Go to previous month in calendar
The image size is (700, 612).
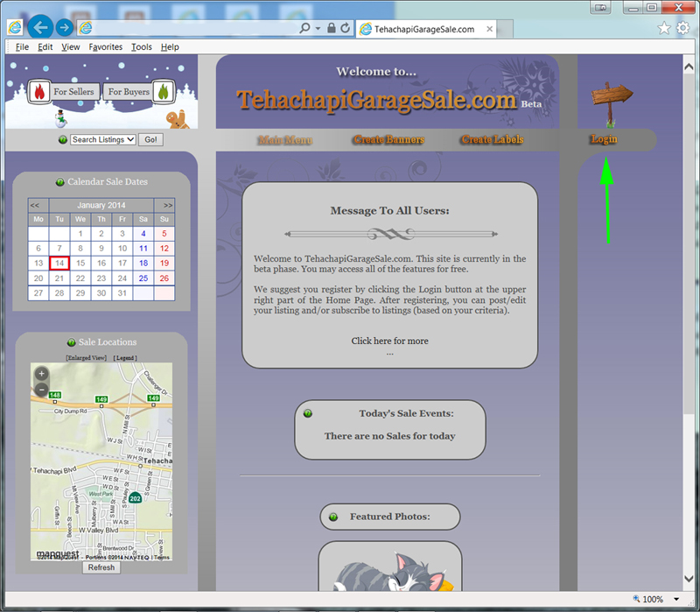[x=35, y=205]
